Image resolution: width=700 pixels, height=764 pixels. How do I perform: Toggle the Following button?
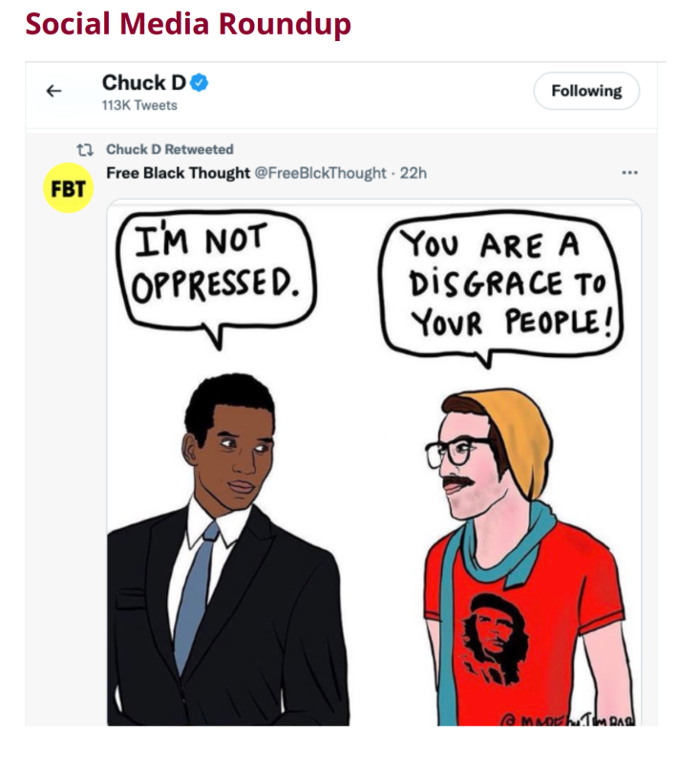(x=586, y=91)
